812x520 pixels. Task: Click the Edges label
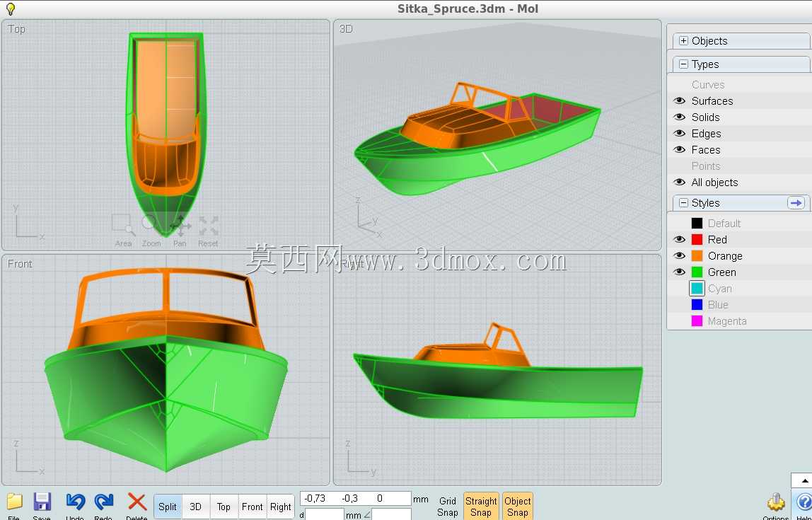706,134
